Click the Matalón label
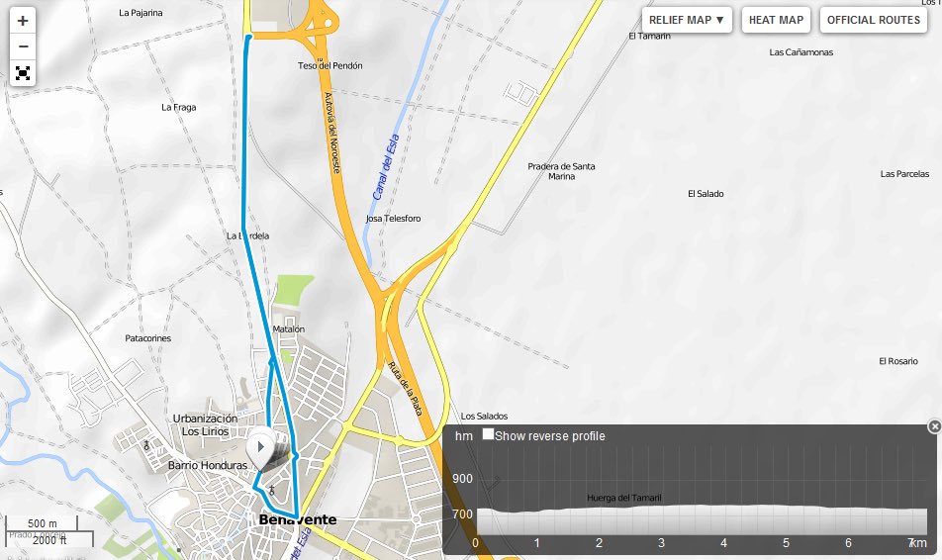Image resolution: width=942 pixels, height=560 pixels. click(x=288, y=329)
